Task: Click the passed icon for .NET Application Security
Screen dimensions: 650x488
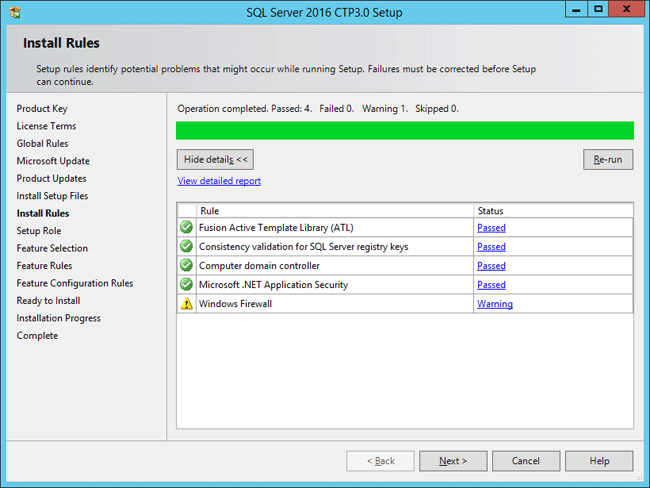Action: (186, 285)
